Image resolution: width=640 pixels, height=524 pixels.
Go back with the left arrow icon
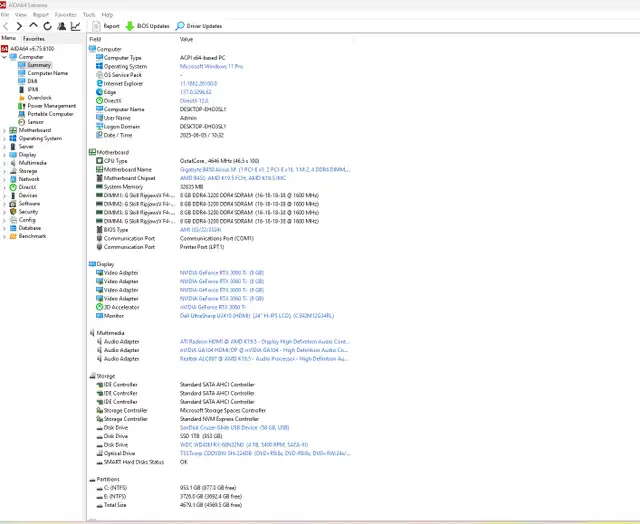pyautogui.click(x=6, y=26)
